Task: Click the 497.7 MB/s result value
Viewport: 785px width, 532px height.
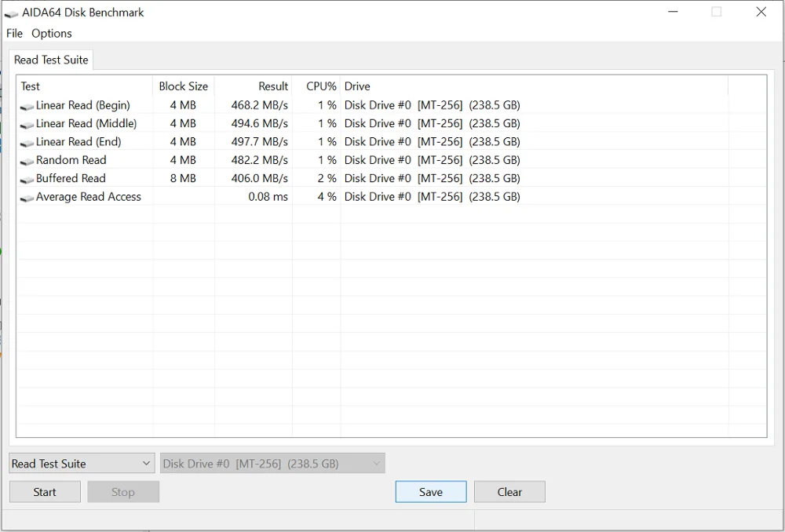Action: click(x=259, y=142)
